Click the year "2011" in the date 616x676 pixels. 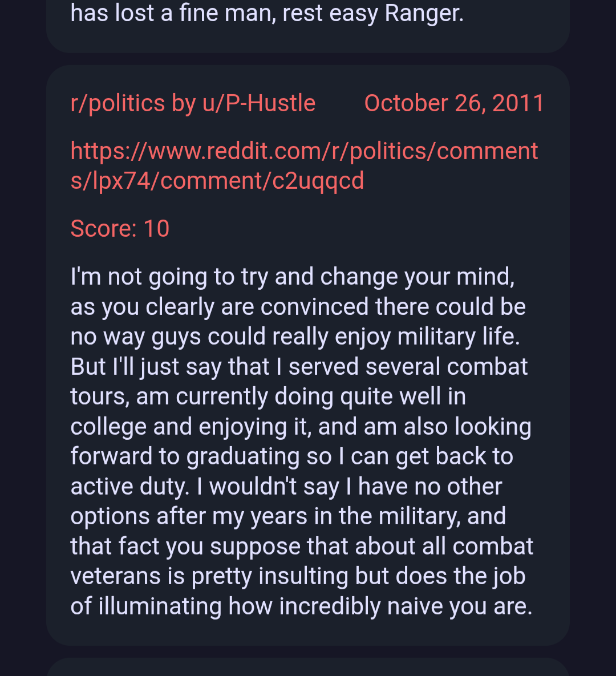(518, 103)
